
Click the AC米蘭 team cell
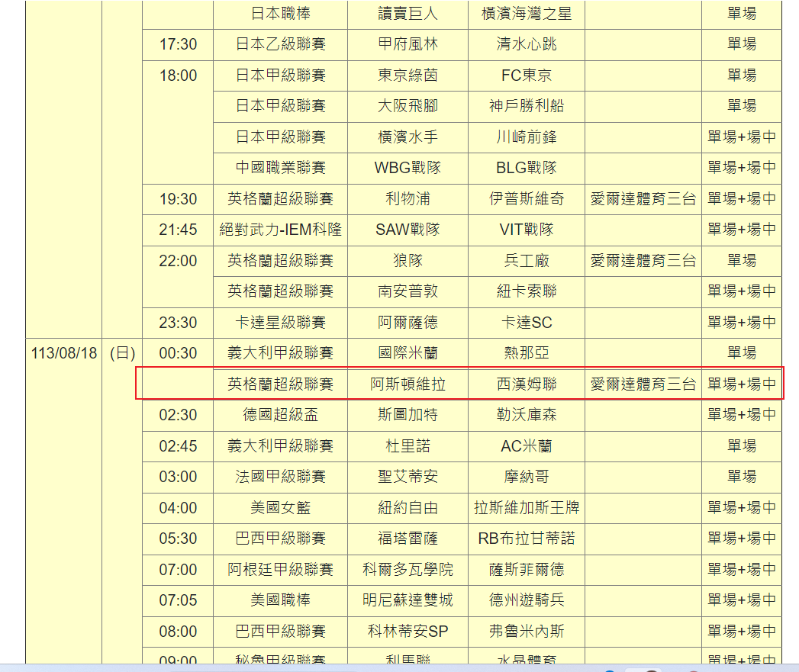(x=527, y=445)
